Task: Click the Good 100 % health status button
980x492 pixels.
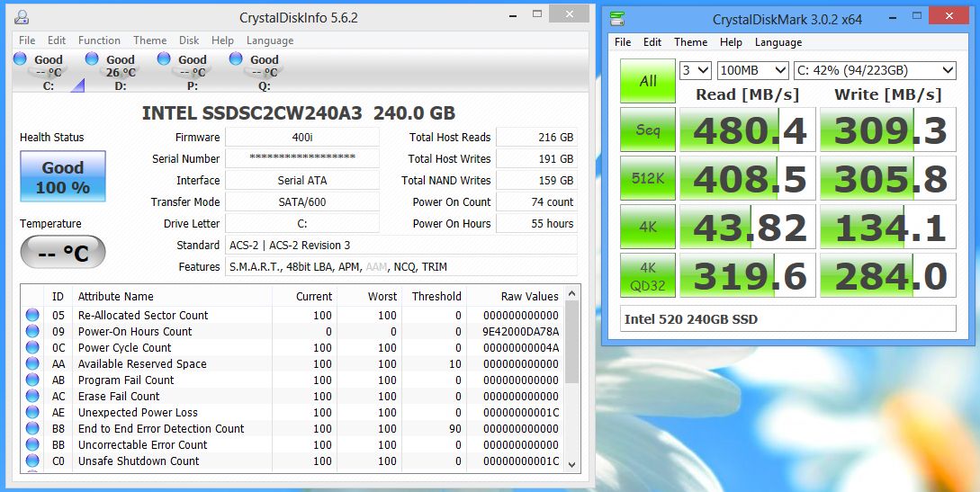Action: 62,176
